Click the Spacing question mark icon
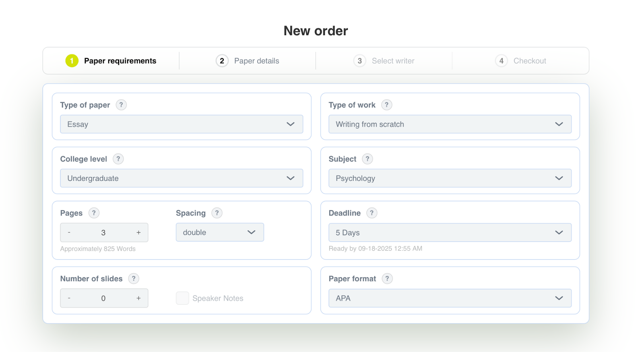Image resolution: width=644 pixels, height=352 pixels. point(217,213)
